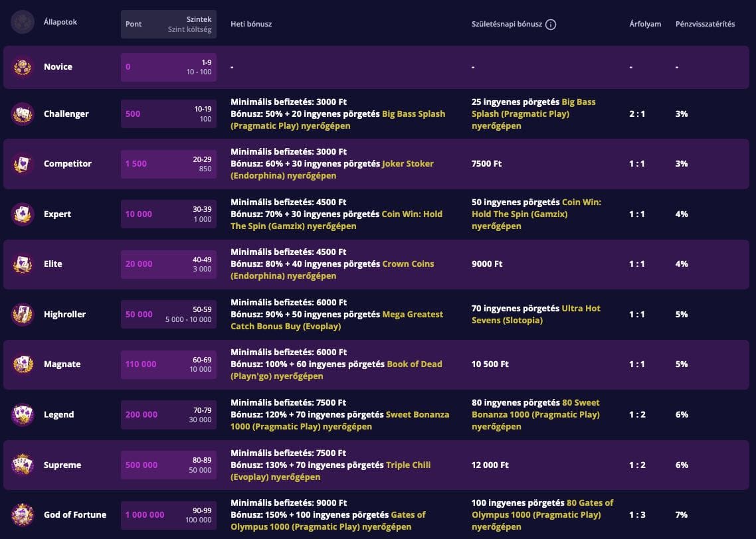Viewport: 756px width, 539px height.
Task: Select the God of Fortune badge icon
Action: [23, 515]
